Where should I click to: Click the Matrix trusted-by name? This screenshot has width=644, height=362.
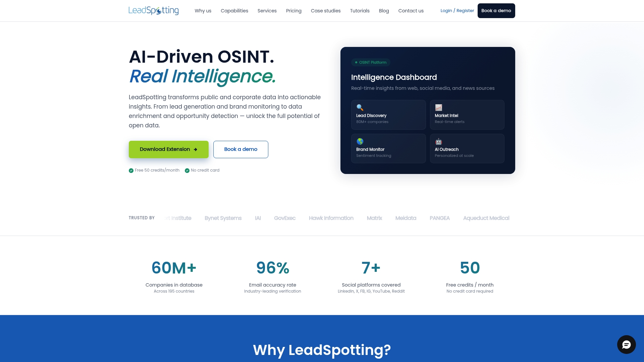[374, 218]
